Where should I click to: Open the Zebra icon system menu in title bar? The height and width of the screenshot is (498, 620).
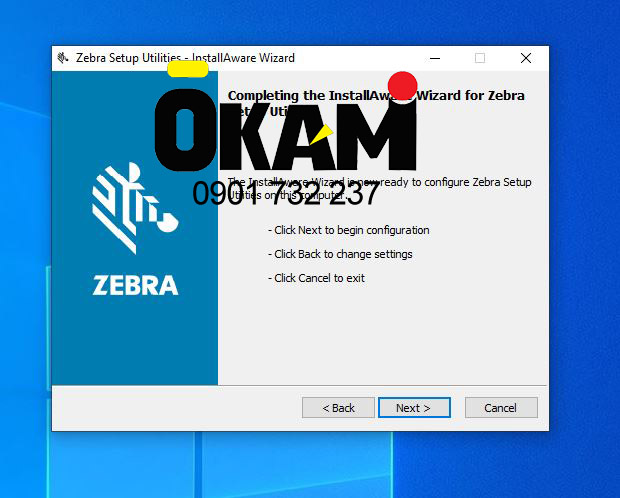[x=62, y=58]
